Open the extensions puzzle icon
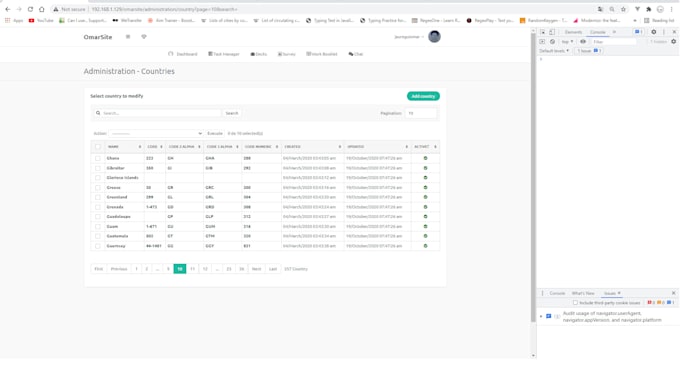The width and height of the screenshot is (680, 368). [648, 9]
